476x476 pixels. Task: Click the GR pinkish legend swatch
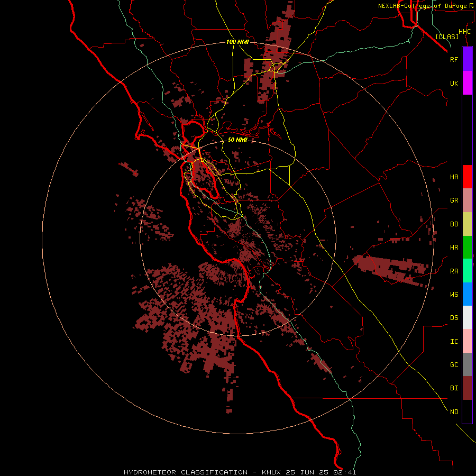(467, 200)
